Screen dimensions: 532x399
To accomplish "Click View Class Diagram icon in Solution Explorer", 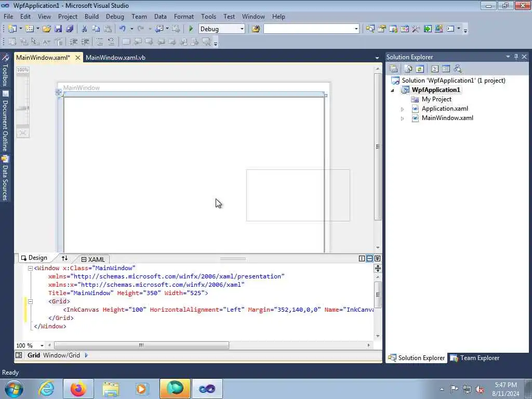I will (x=458, y=69).
